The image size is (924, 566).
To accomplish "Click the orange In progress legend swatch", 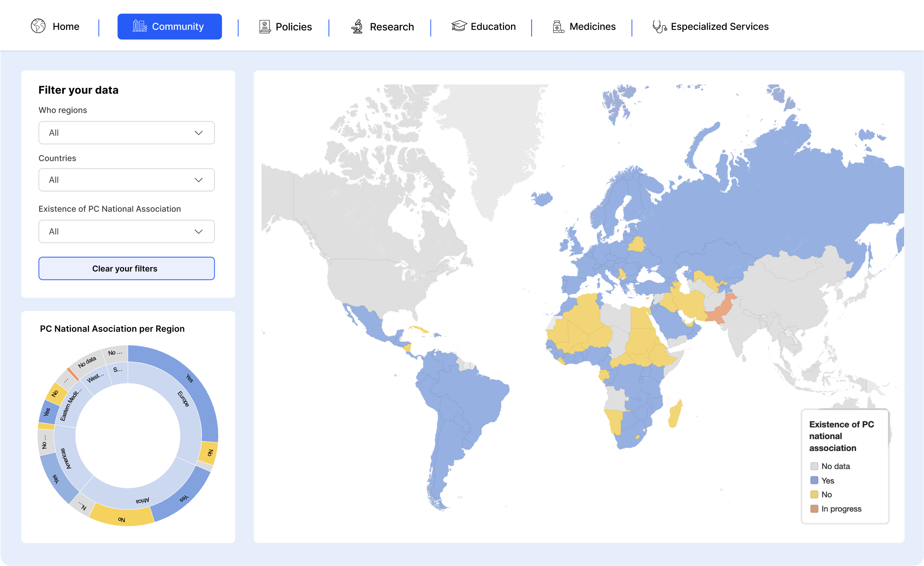I will (814, 509).
